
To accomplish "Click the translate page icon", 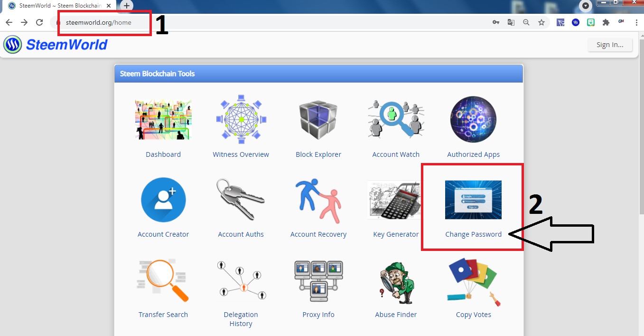I will pyautogui.click(x=511, y=22).
